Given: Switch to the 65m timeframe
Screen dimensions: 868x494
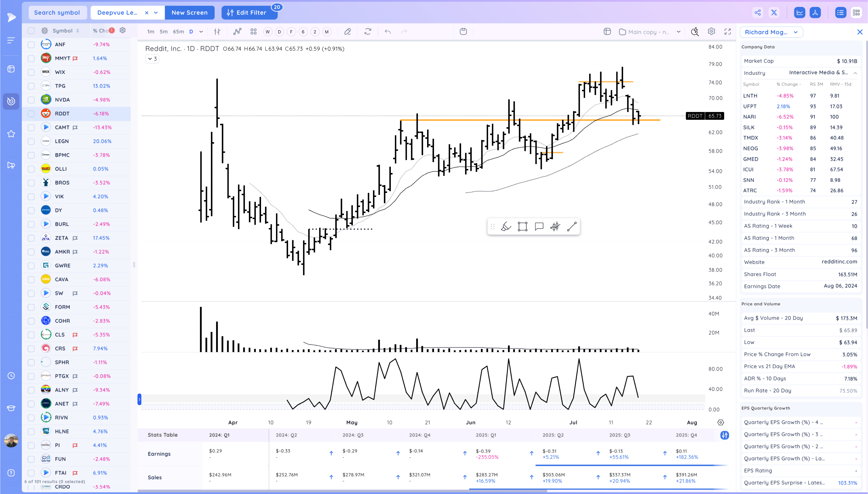Looking at the screenshot, I should (178, 31).
